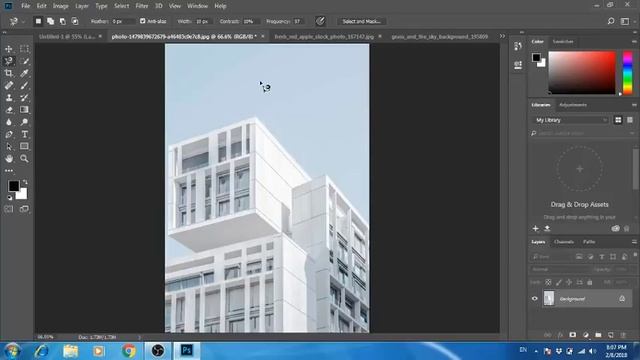Select the Clone Stamp tool
This screenshot has width=640, height=360.
pyautogui.click(x=9, y=98)
